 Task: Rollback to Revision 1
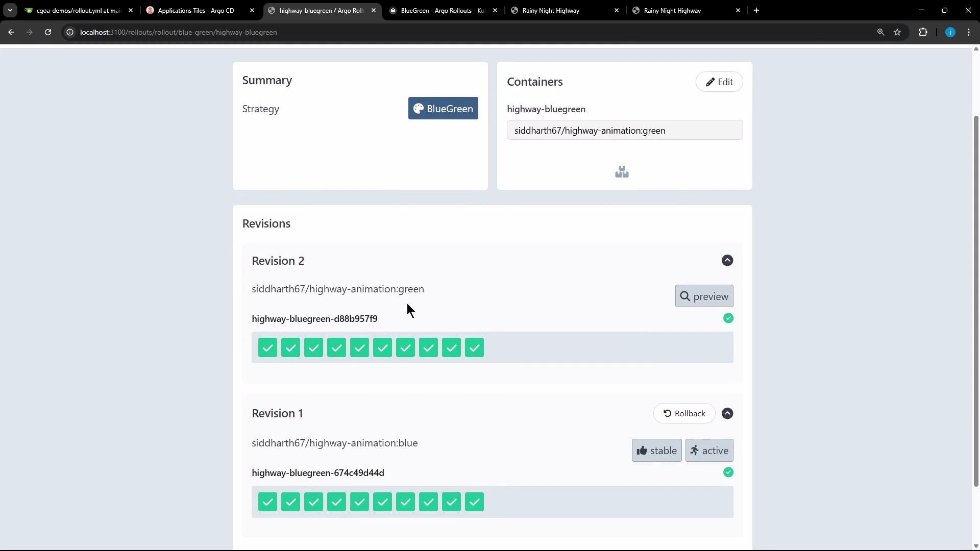(684, 413)
